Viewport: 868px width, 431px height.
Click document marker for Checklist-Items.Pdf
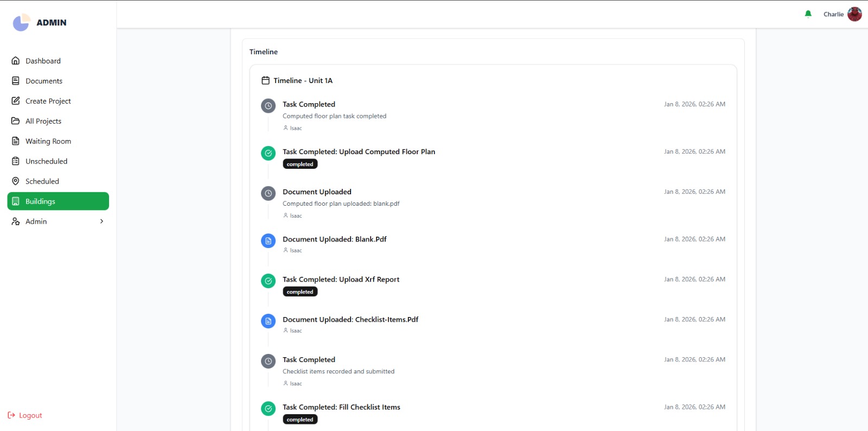point(268,321)
